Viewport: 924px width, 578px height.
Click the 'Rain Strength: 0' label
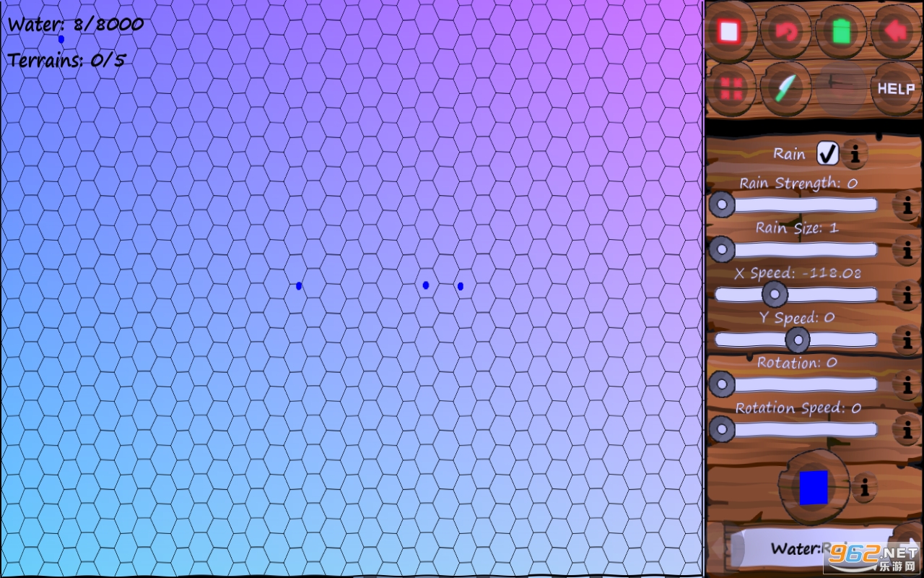pos(798,183)
